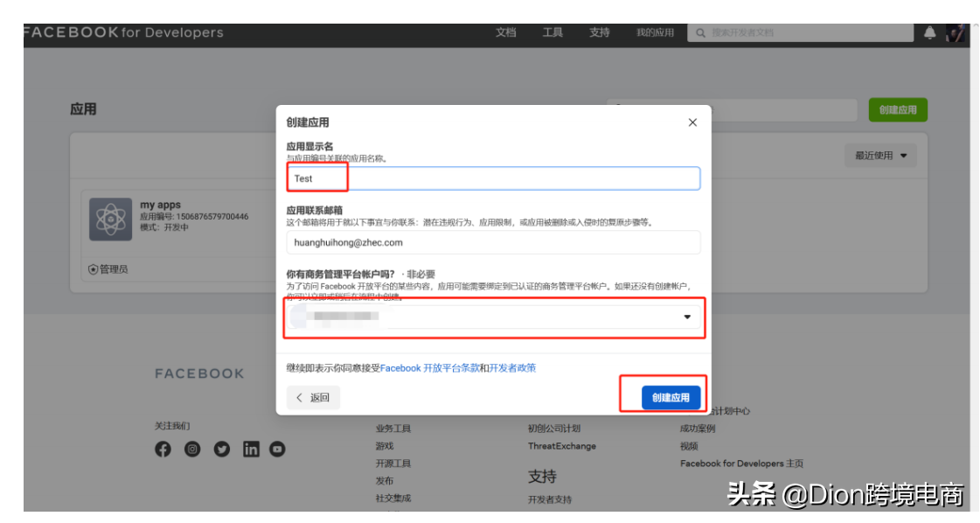Expand the business manager account dropdown
Screen dimensions: 980x523
click(493, 317)
